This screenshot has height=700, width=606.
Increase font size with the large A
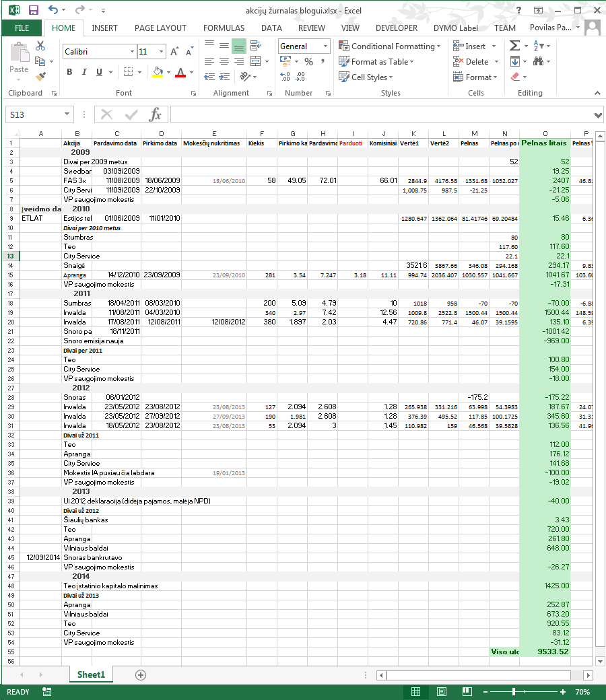point(174,51)
